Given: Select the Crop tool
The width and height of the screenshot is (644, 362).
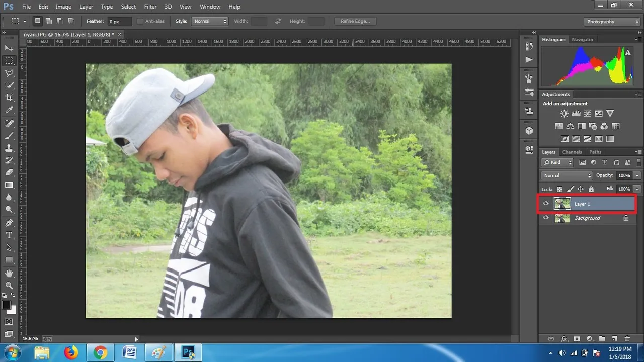Looking at the screenshot, I should click(x=9, y=98).
